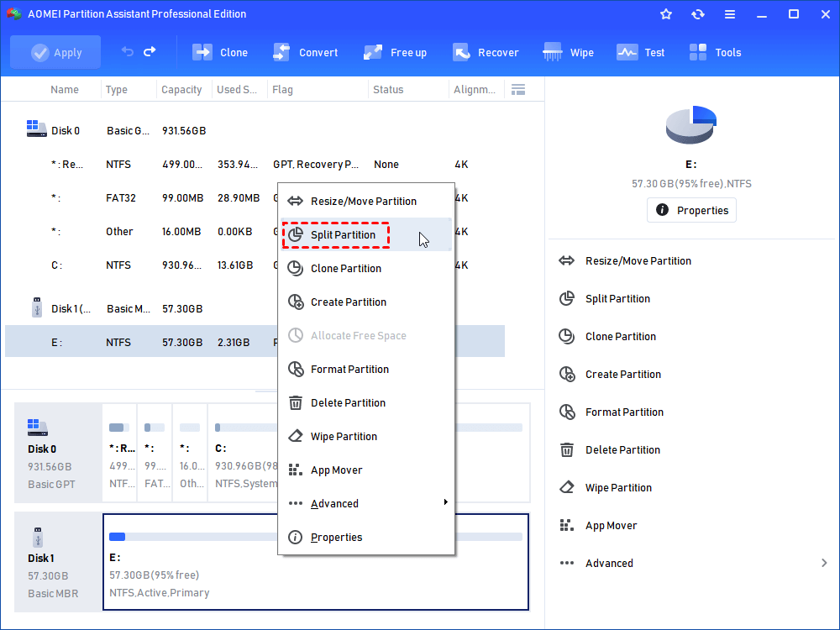Choose Wipe Partition in context menu
Viewport: 840px width, 630px height.
tap(366, 437)
